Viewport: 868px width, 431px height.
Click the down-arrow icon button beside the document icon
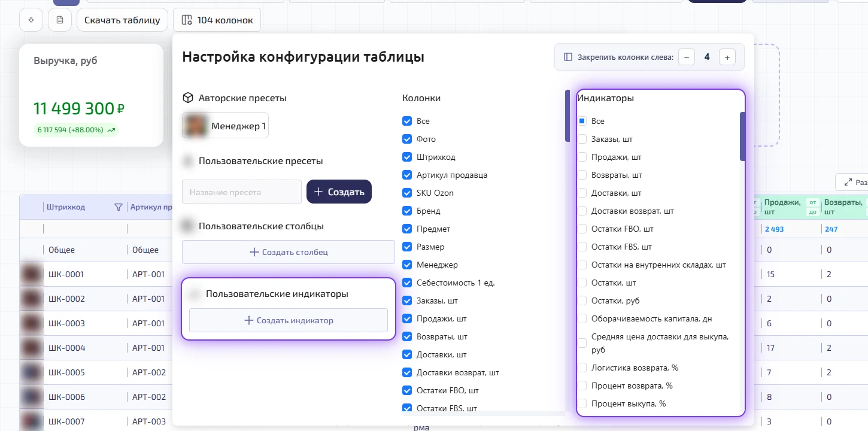[x=31, y=20]
